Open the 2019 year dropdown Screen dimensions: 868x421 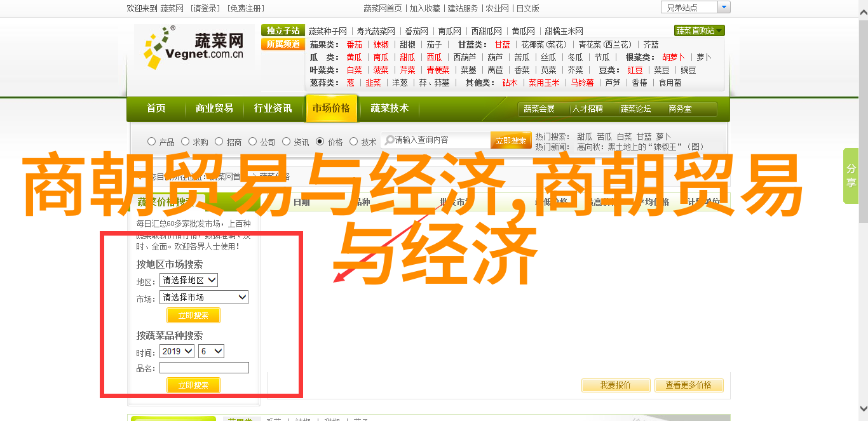click(x=177, y=351)
